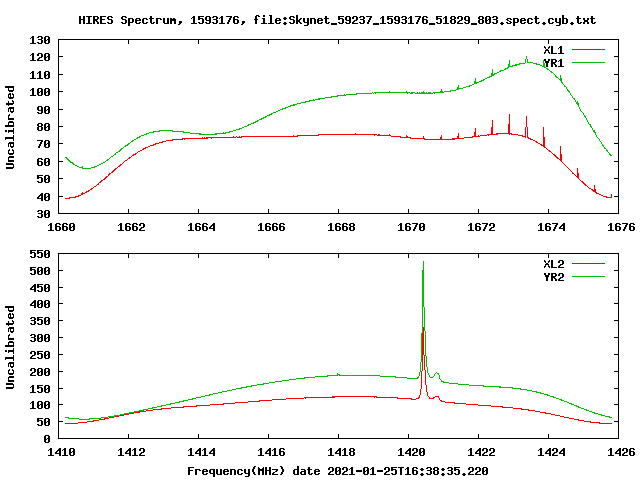640x480 pixels.
Task: Click the green YR1 hump peak near 1673
Action: coord(527,62)
